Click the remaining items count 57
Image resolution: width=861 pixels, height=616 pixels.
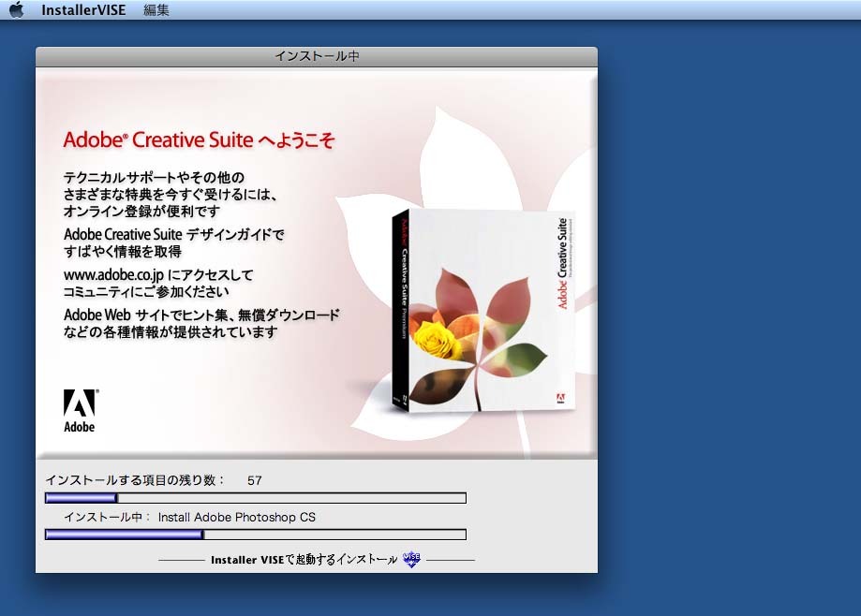click(255, 480)
